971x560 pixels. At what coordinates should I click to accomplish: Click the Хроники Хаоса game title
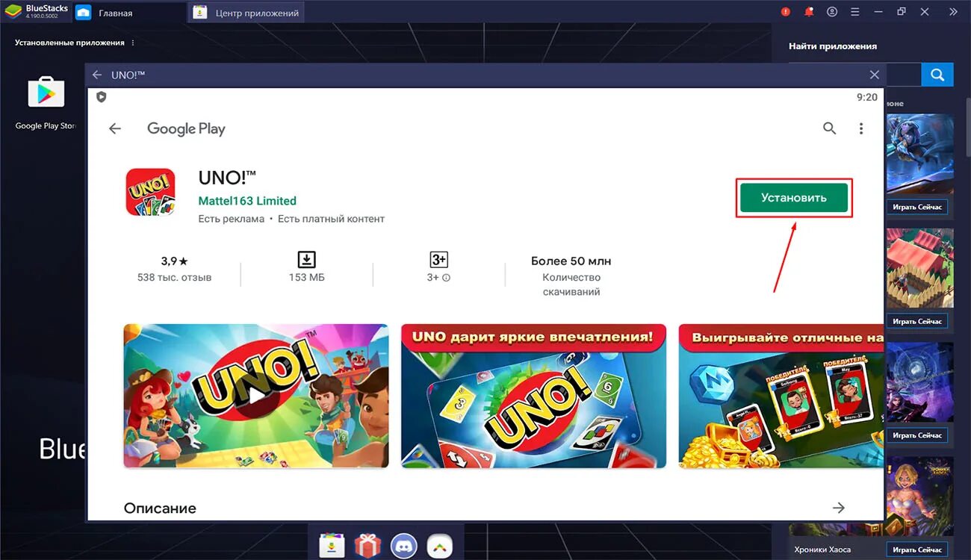click(x=822, y=550)
